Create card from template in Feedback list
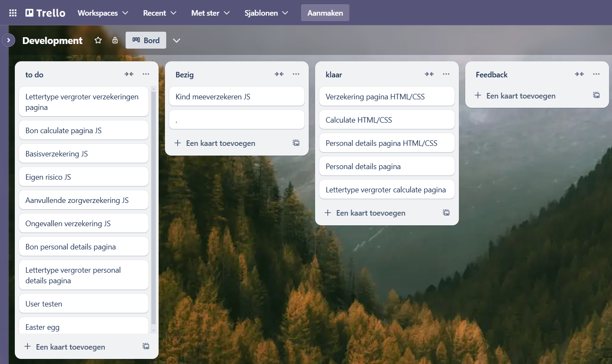 point(596,95)
